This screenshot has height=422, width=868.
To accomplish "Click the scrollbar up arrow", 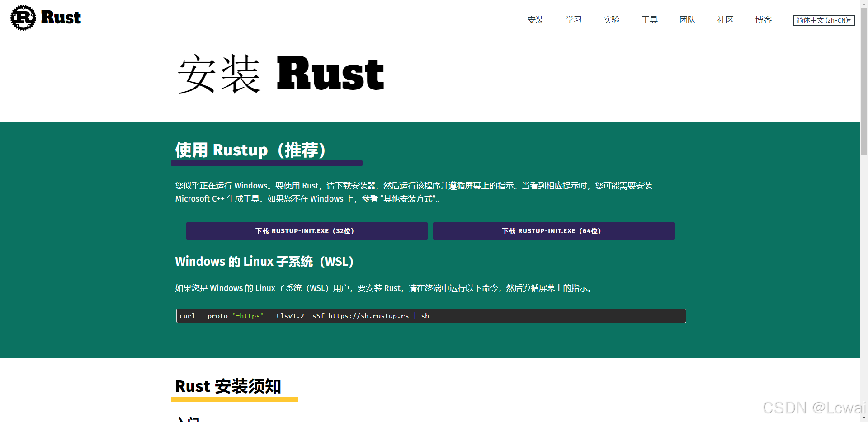I will [x=864, y=3].
